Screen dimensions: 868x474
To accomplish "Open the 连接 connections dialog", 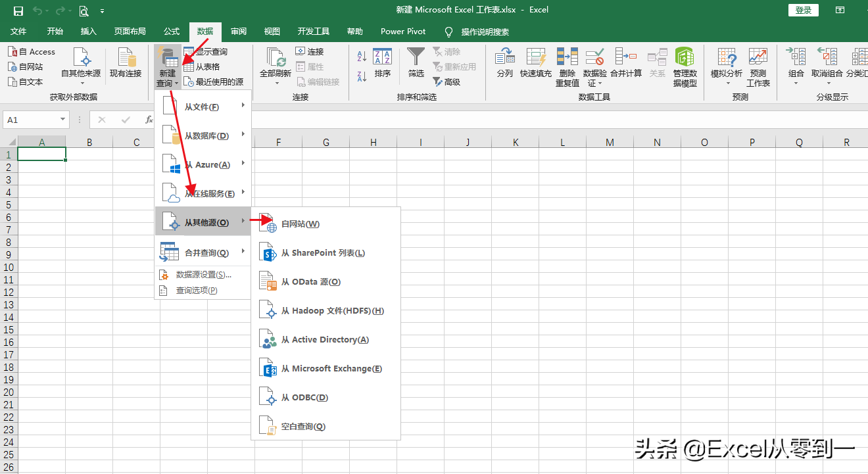I will click(x=310, y=52).
